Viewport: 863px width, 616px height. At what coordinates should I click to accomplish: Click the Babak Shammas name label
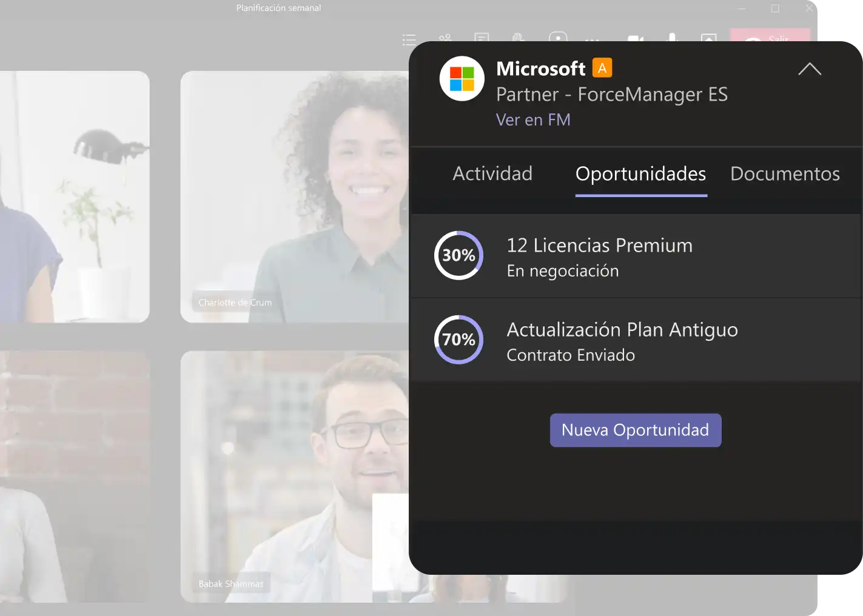click(231, 584)
